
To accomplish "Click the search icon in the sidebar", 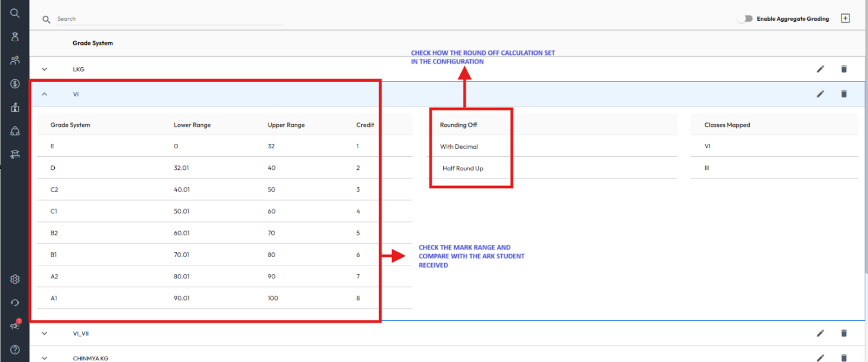I will point(15,13).
